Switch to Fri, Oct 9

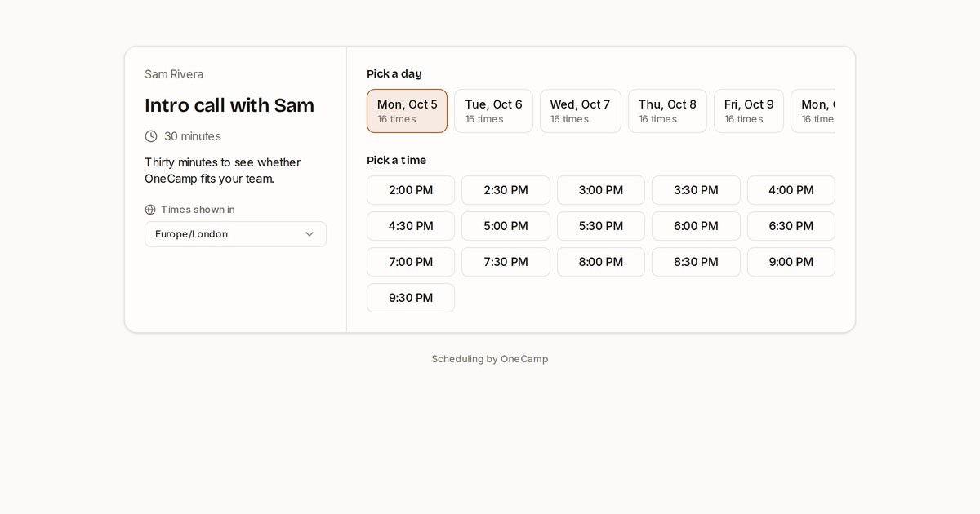point(749,111)
